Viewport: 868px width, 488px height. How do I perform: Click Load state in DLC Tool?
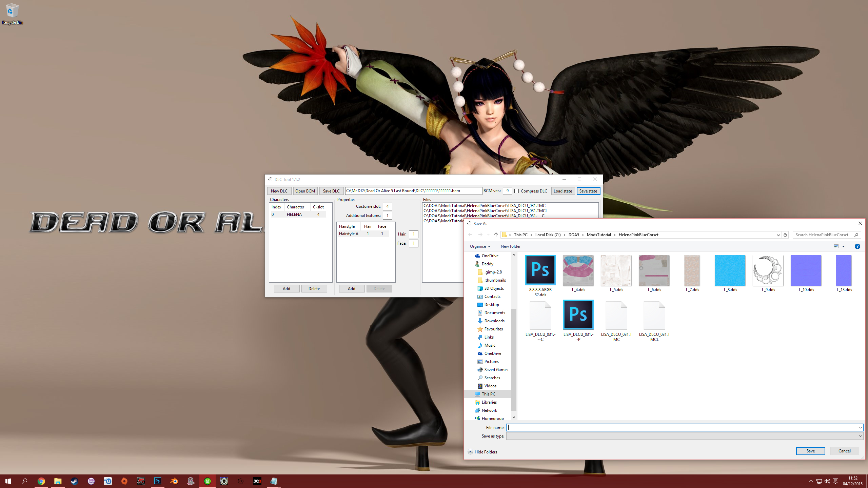point(563,191)
